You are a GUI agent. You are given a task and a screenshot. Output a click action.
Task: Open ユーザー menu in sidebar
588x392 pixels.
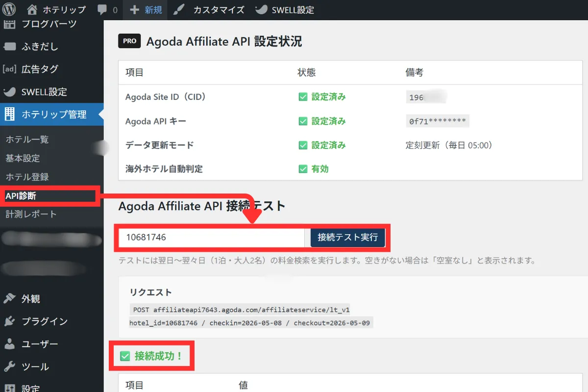coord(40,344)
